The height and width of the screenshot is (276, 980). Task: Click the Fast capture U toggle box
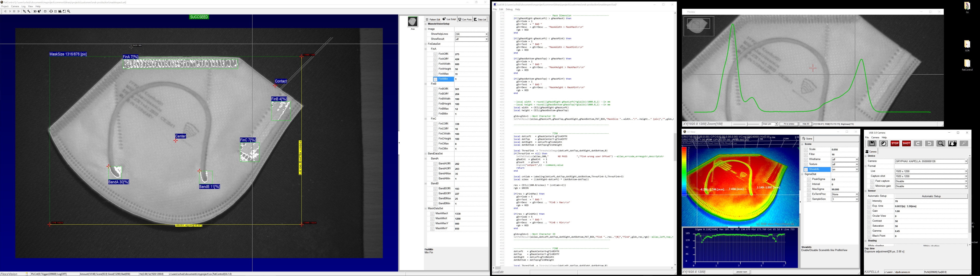[872, 181]
